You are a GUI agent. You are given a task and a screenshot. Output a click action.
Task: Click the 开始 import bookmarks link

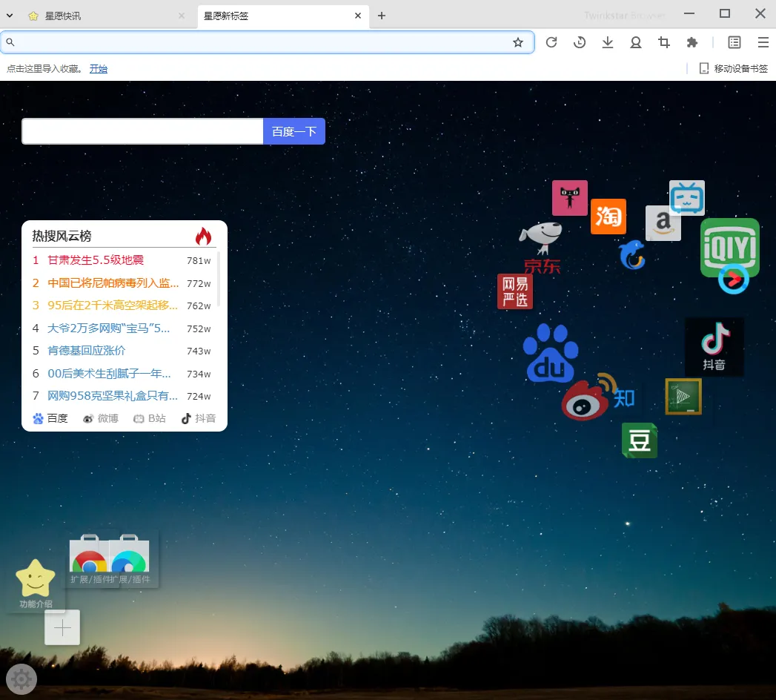tap(99, 69)
